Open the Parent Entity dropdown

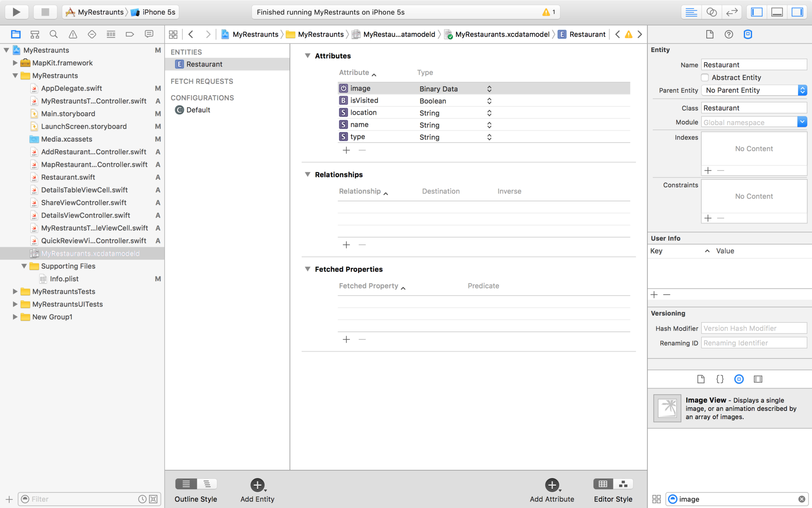point(754,90)
